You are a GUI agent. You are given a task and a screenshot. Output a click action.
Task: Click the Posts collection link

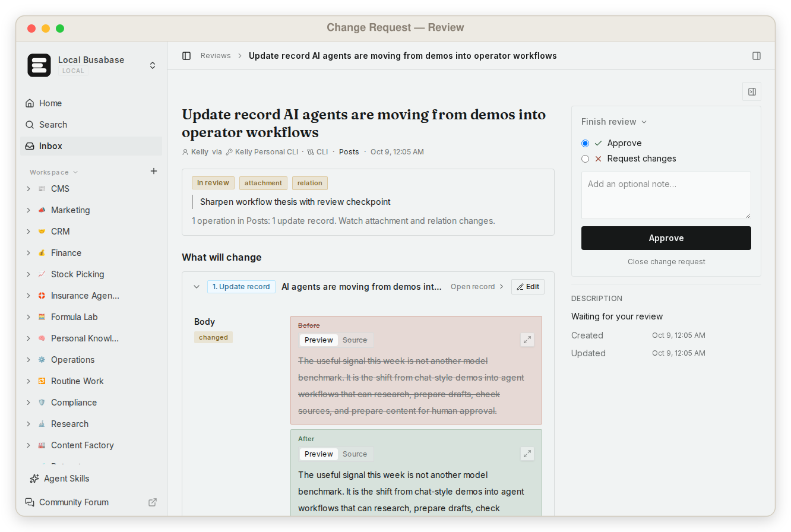pyautogui.click(x=349, y=152)
